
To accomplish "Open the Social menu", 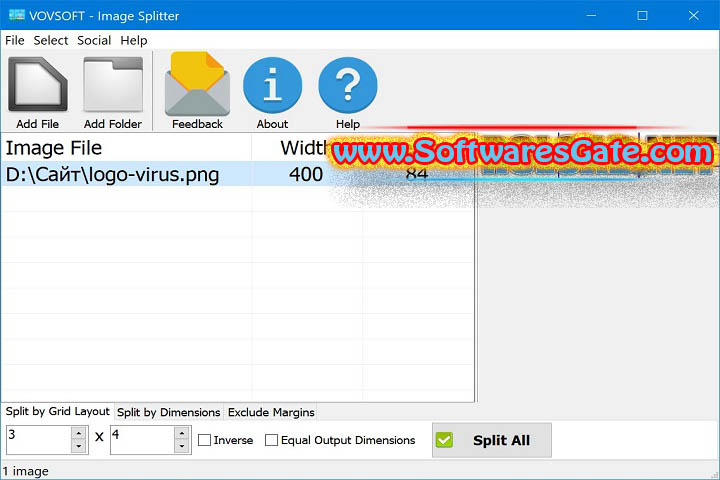I will (x=94, y=40).
